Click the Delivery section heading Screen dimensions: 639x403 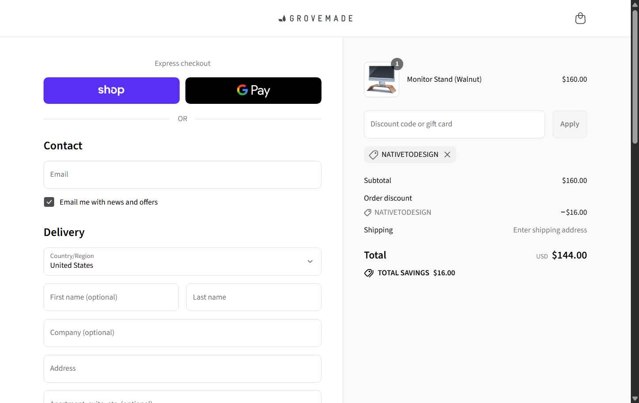click(x=64, y=232)
